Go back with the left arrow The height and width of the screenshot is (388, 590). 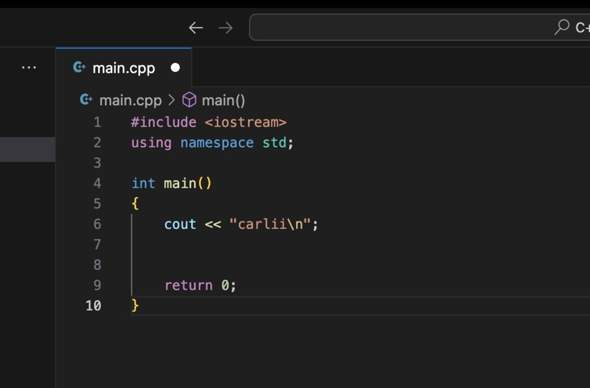pyautogui.click(x=196, y=27)
